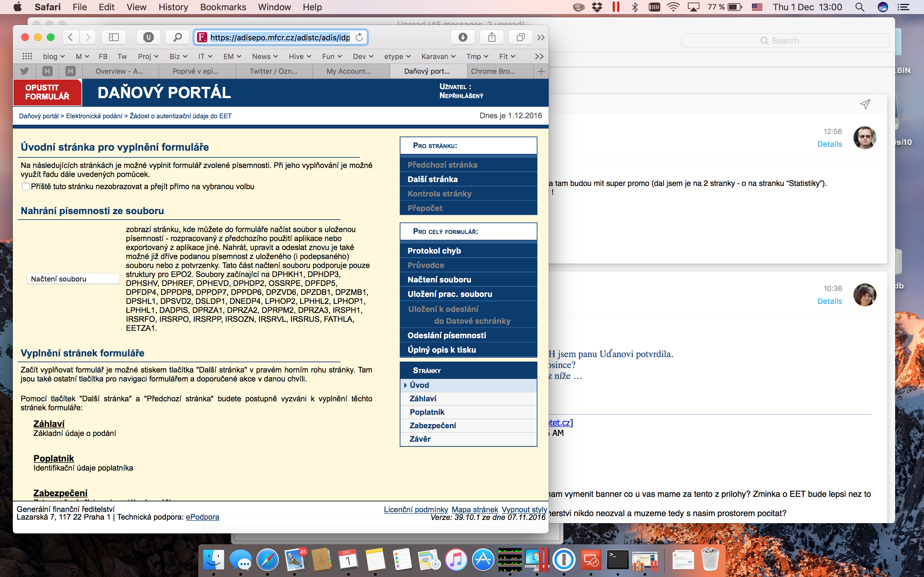Open the blog bookmarks dropdown
Screen dimensions: 924x577
54,56
